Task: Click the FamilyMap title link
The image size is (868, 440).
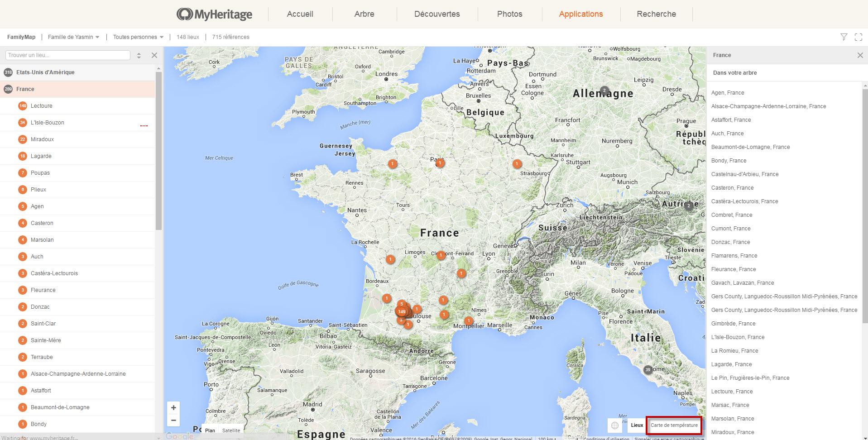Action: pyautogui.click(x=21, y=37)
